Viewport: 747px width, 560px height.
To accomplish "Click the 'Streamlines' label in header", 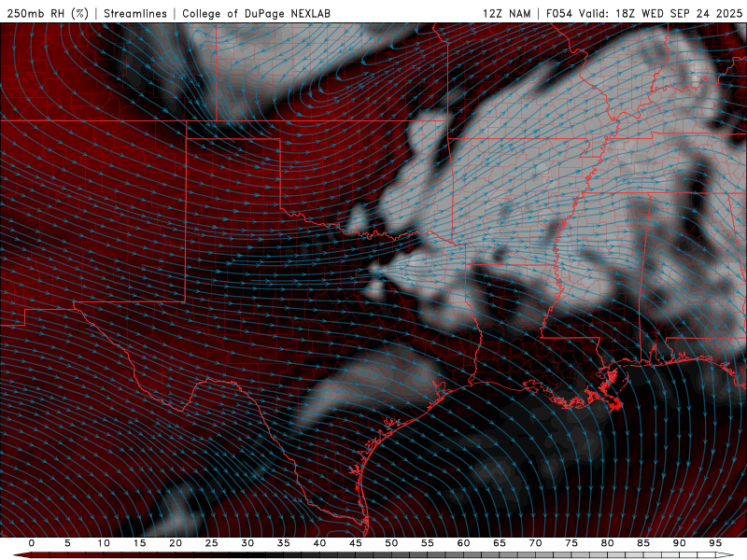I will [135, 13].
